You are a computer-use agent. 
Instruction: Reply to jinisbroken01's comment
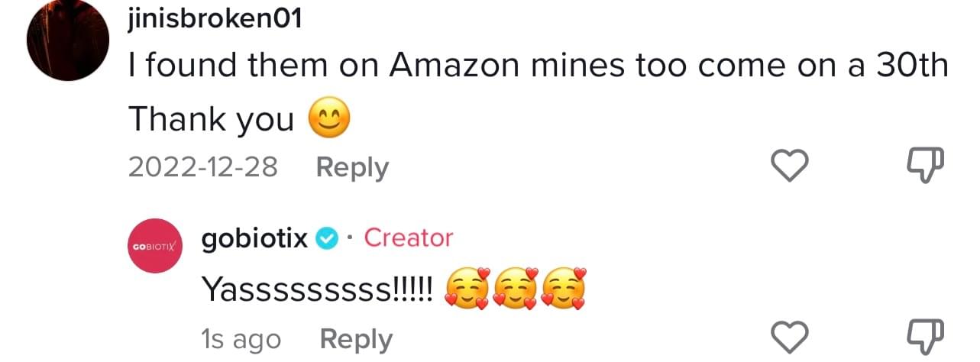[352, 167]
